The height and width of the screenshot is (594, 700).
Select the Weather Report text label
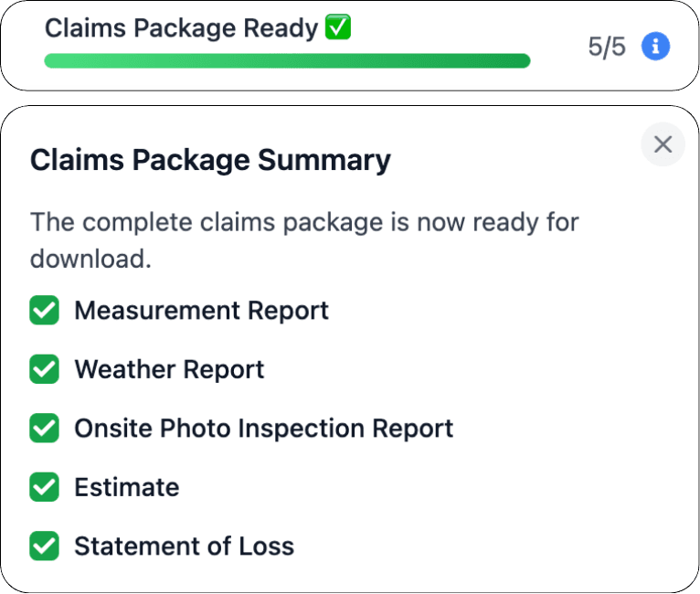pyautogui.click(x=169, y=369)
